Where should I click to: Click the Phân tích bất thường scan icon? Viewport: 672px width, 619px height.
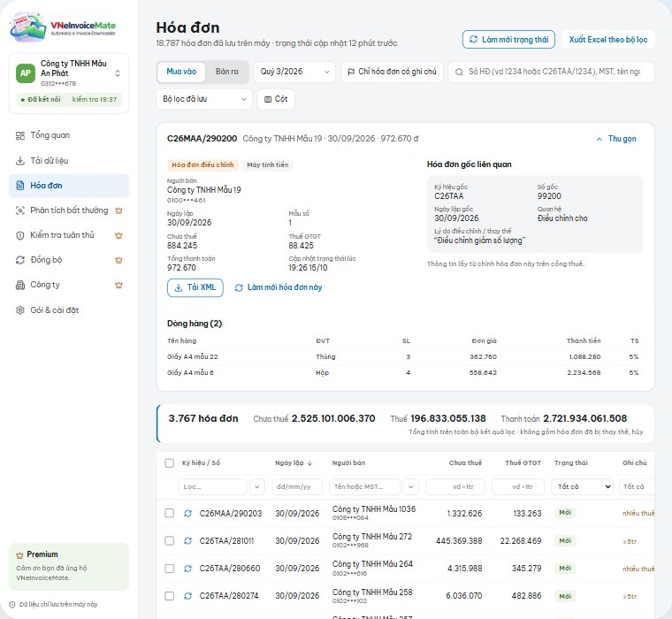coord(20,210)
